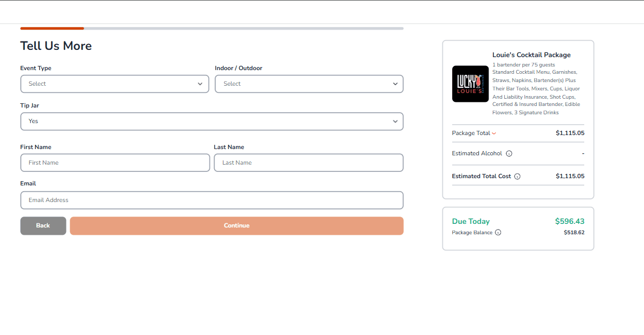Click the Tip Jar label
This screenshot has height=335, width=644.
[x=30, y=105]
